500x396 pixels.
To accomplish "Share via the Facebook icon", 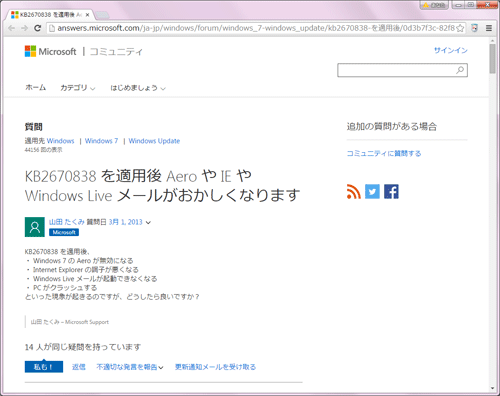I will pyautogui.click(x=391, y=191).
